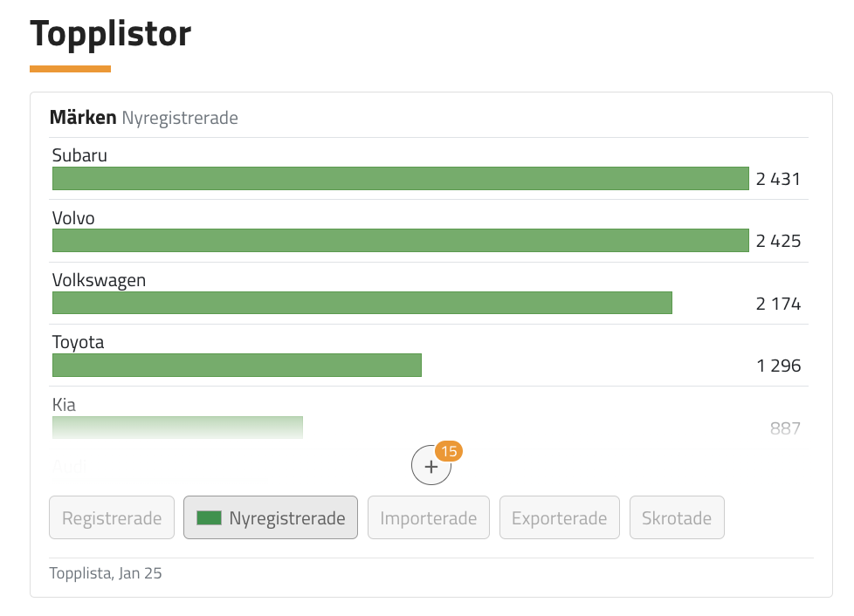Select the Toyota bar
Screen dimensions: 854x616
237,365
